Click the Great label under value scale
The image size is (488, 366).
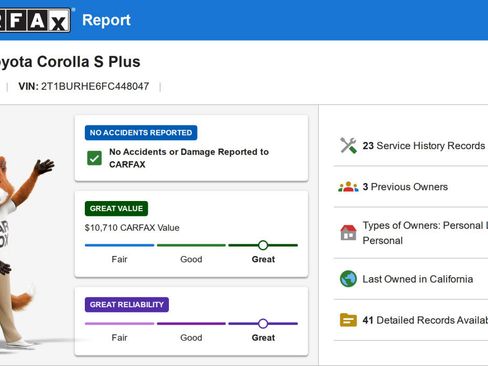[x=263, y=259]
